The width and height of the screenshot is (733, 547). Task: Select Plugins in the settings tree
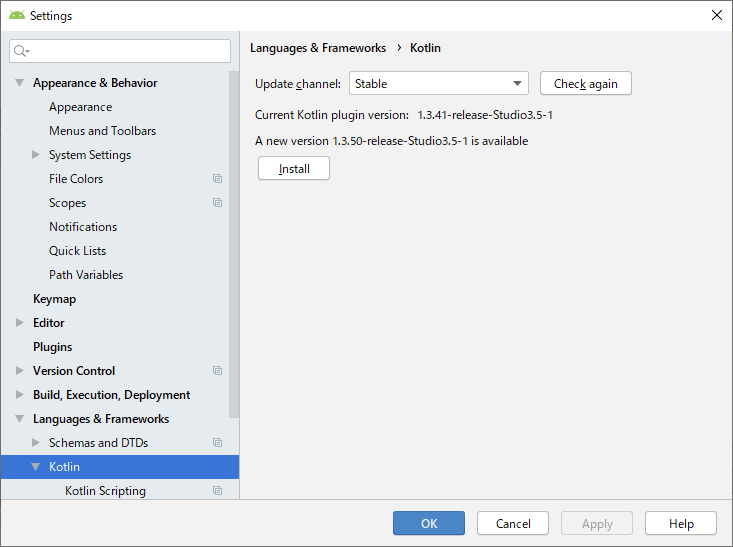tap(52, 347)
